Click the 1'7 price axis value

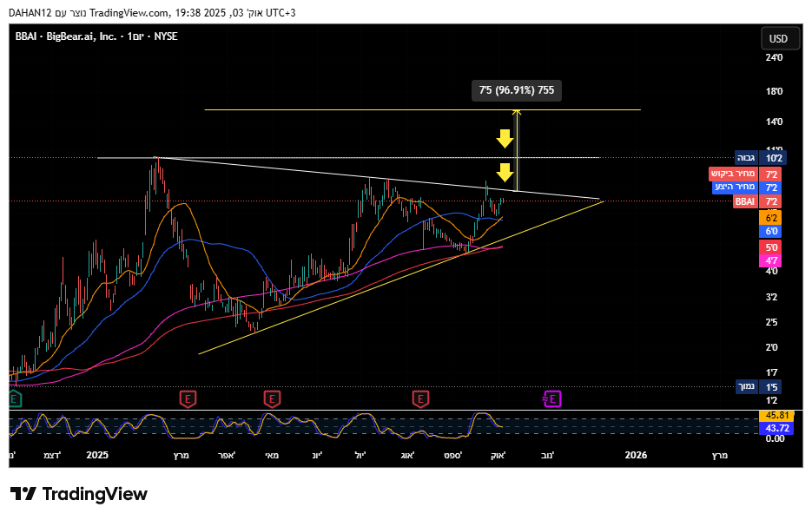[771, 372]
